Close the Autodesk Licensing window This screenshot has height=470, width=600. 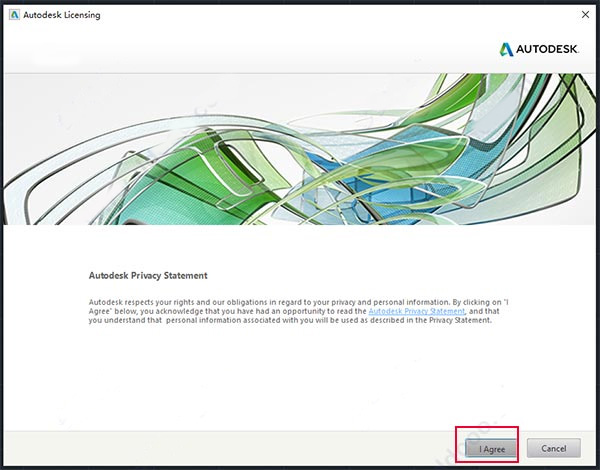[x=585, y=15]
